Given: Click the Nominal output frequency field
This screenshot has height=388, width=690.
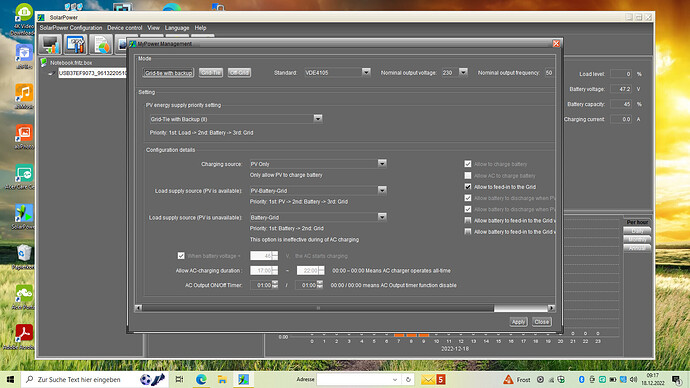Looking at the screenshot, I should pyautogui.click(x=549, y=73).
